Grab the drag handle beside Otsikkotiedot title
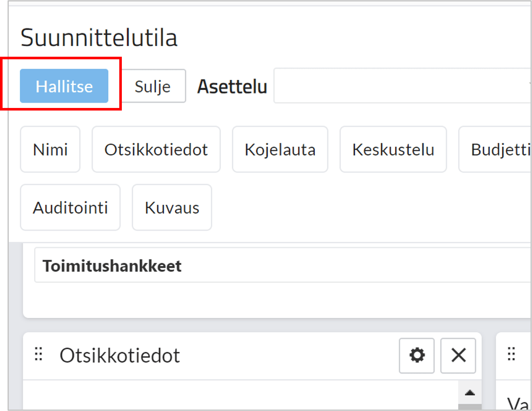532x411 pixels. pyautogui.click(x=38, y=354)
